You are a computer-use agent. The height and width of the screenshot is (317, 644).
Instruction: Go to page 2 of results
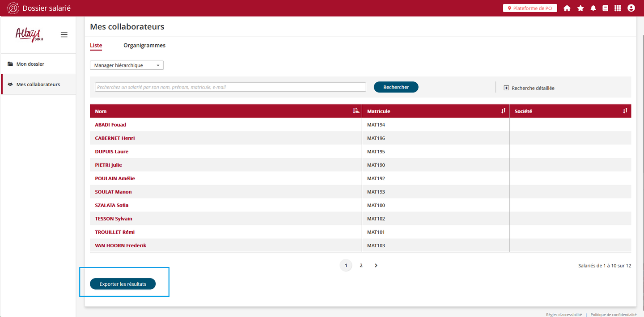tap(361, 266)
